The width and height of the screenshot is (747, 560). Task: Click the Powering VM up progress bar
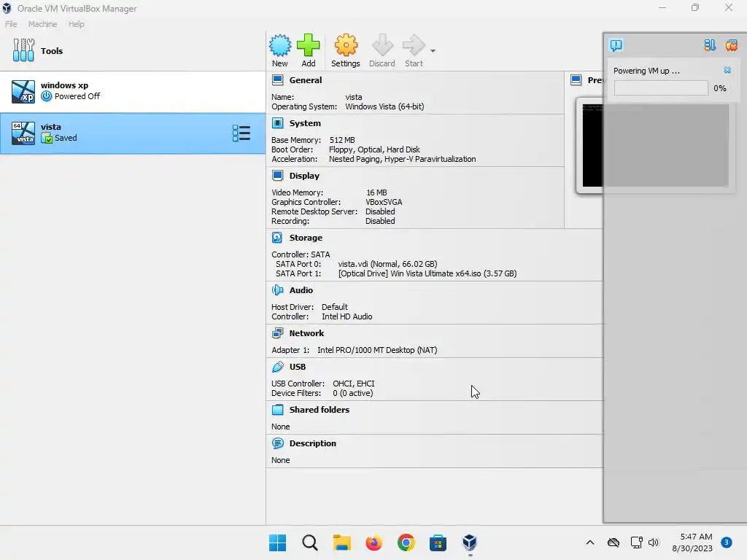[x=661, y=88]
